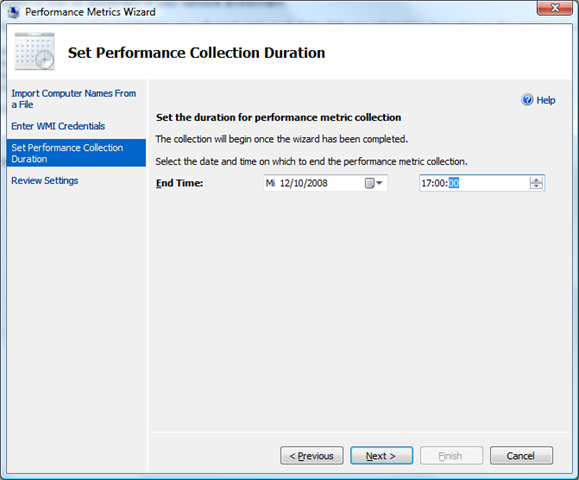The height and width of the screenshot is (480, 579).
Task: Click the blue Help question-mark icon
Action: [x=527, y=100]
